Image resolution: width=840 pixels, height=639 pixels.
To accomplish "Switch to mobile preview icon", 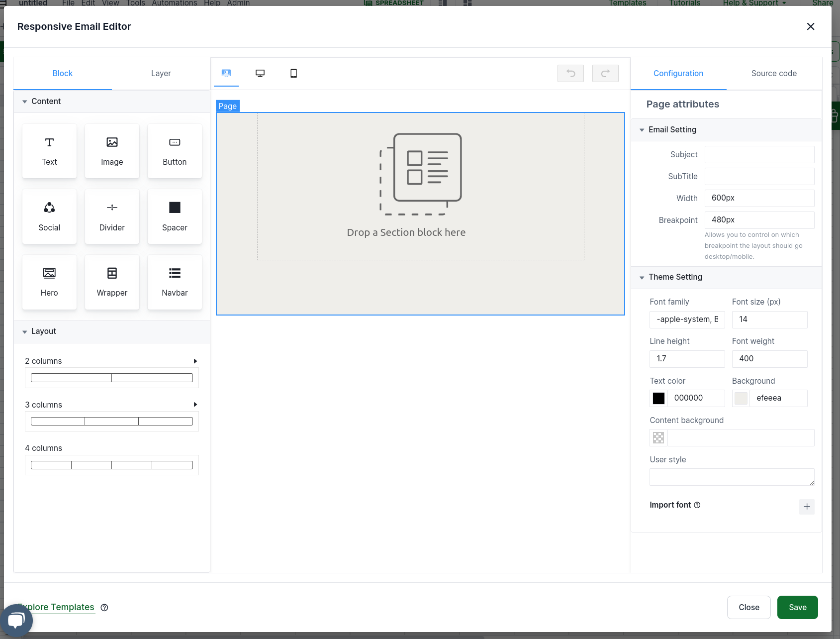I will (293, 73).
